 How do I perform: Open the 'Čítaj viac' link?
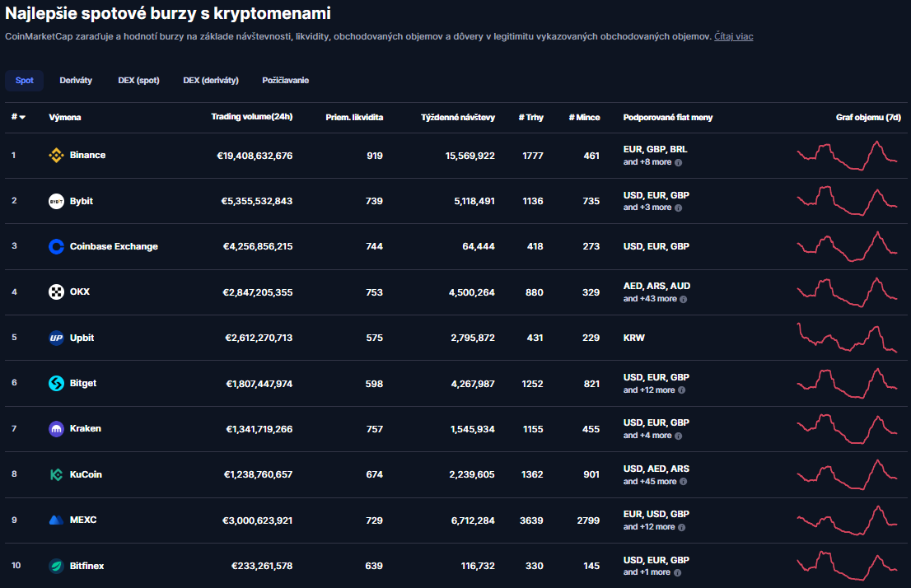733,36
